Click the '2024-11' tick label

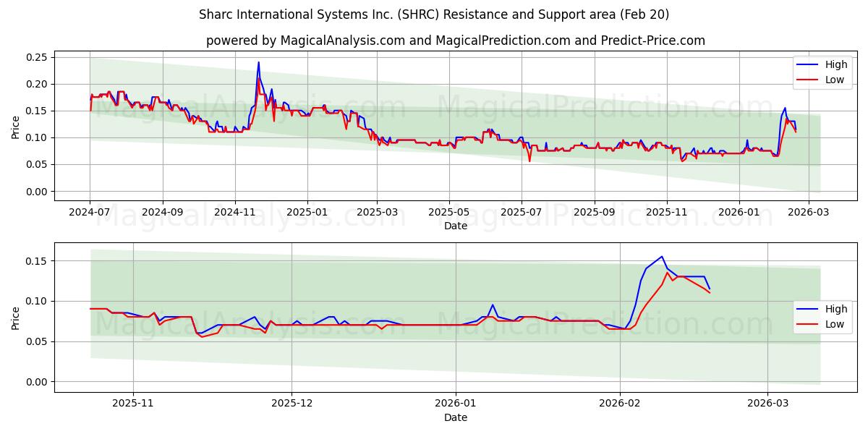pos(234,213)
